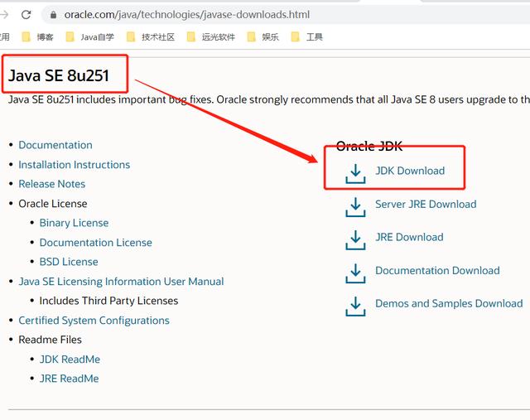This screenshot has width=530, height=420.
Task: Click the oracle.com URL address bar
Action: (x=286, y=15)
